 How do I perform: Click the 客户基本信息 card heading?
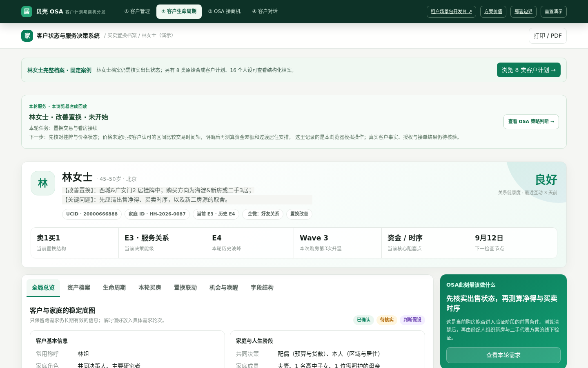pos(52,341)
